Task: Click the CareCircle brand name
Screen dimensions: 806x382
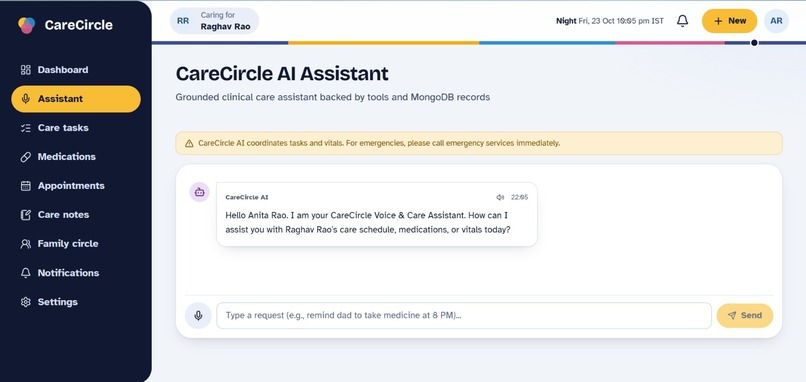Action: pyautogui.click(x=79, y=25)
